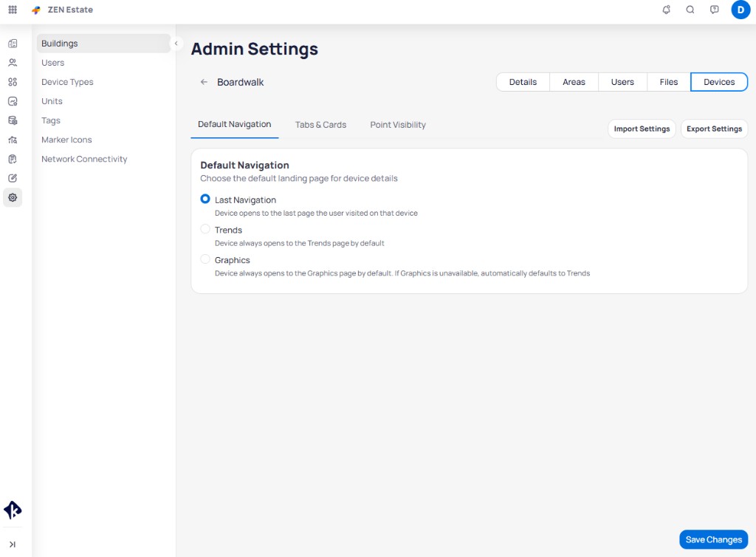Click the Export Settings button
The height and width of the screenshot is (557, 756).
coord(714,129)
